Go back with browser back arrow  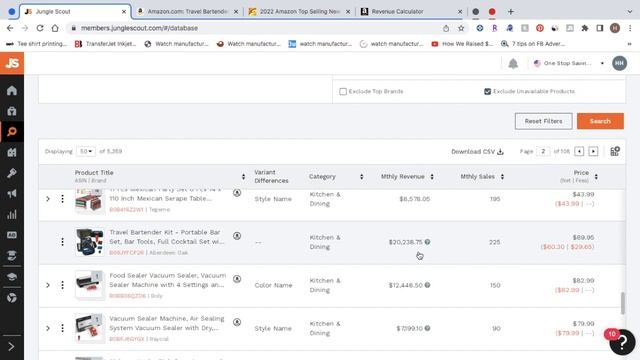coord(10,28)
